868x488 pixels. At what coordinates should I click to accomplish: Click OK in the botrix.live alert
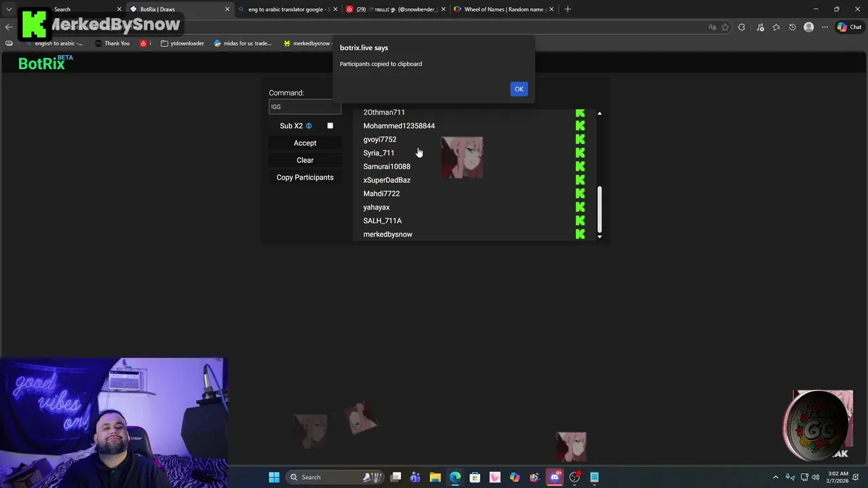tap(519, 89)
